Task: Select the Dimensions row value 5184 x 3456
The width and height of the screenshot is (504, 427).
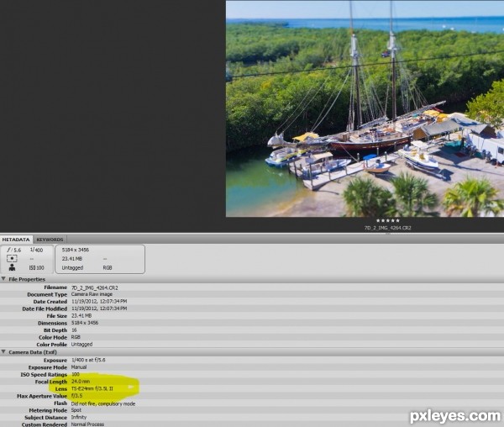Action: 85,323
